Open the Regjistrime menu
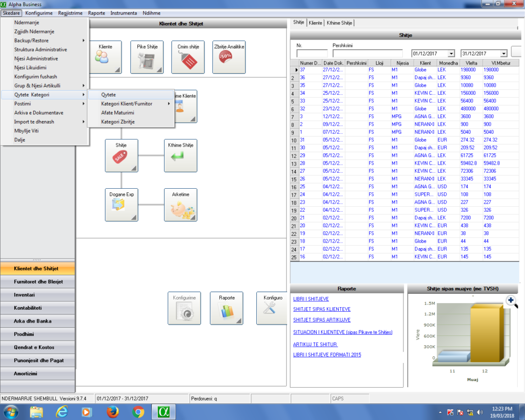The width and height of the screenshot is (525, 420). [x=70, y=13]
